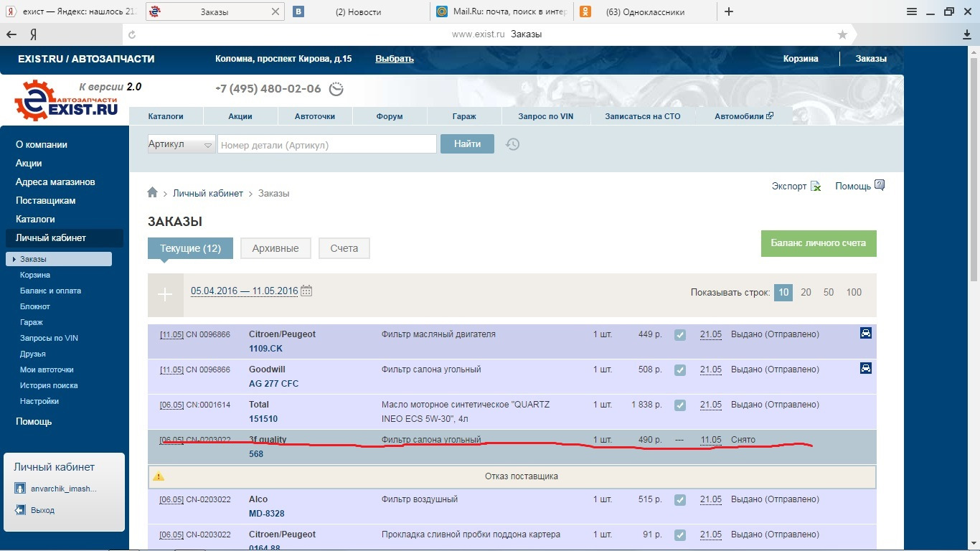980x551 pixels.
Task: Open browser downloads arrow icon
Action: click(967, 34)
